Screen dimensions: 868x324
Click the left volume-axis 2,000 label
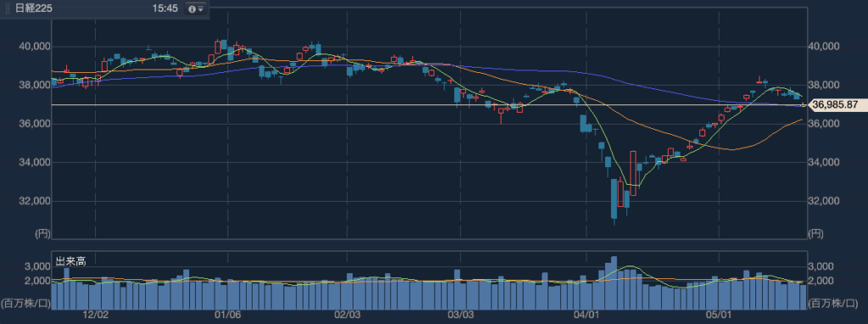[x=37, y=281]
